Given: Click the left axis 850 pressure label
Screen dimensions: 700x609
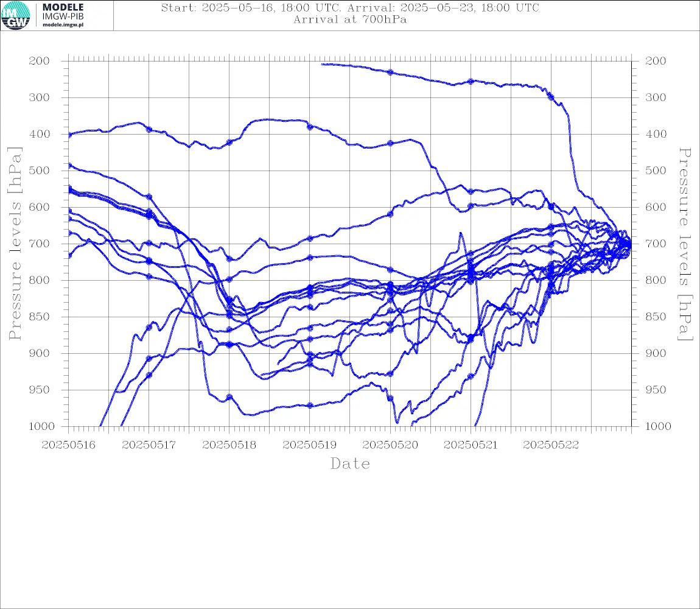Looking at the screenshot, I should click(40, 317).
